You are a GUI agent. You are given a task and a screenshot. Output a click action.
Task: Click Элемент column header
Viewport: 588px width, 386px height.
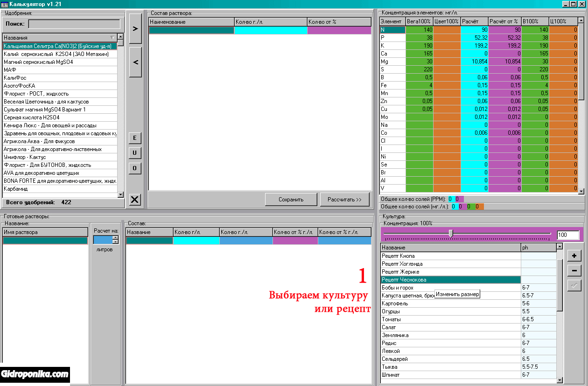pos(392,21)
